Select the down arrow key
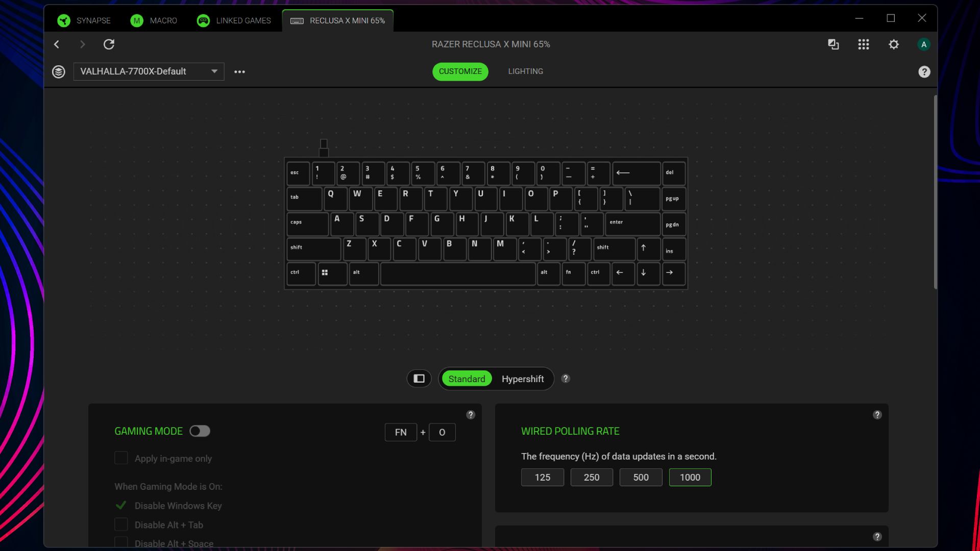Image resolution: width=980 pixels, height=551 pixels. (648, 273)
